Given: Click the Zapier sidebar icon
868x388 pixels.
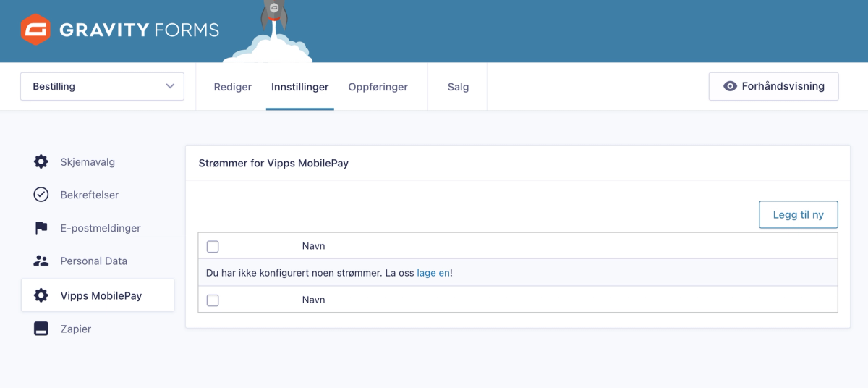Looking at the screenshot, I should 41,329.
